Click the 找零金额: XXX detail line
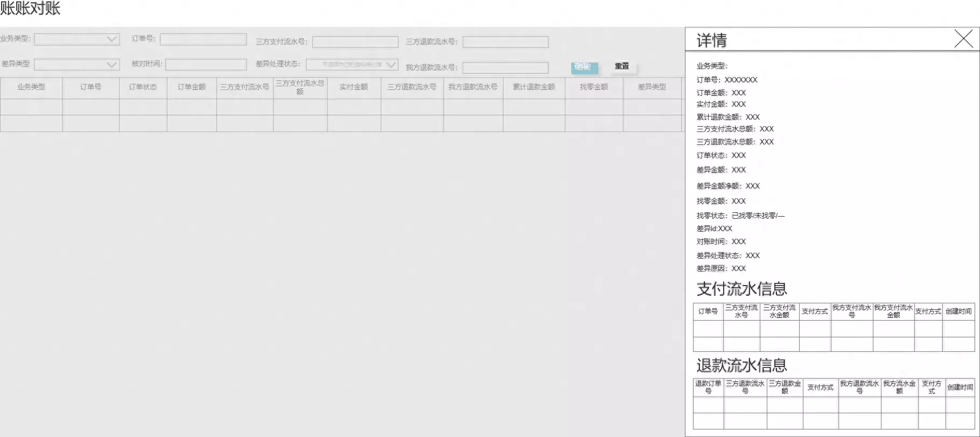 [721, 201]
